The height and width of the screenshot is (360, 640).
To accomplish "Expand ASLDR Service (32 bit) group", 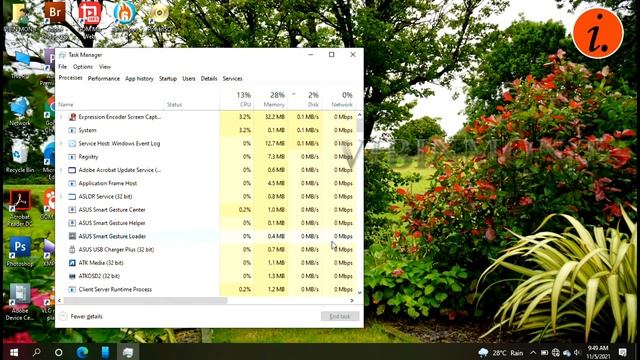I will (x=62, y=197).
